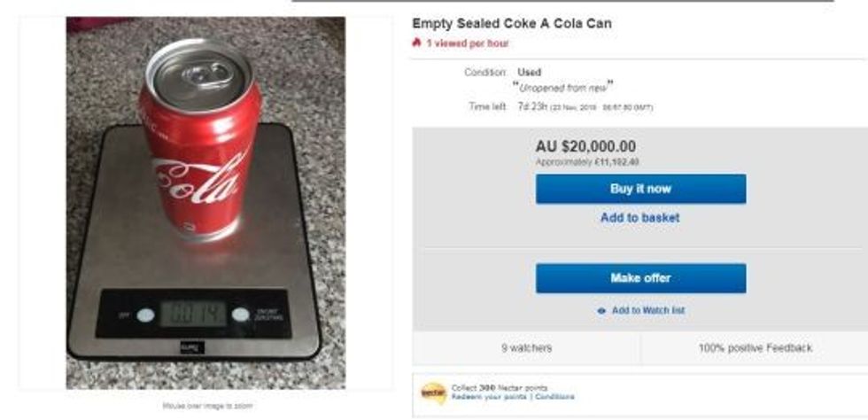868x420 pixels.
Task: Click the Coke can product photo
Action: click(x=205, y=202)
